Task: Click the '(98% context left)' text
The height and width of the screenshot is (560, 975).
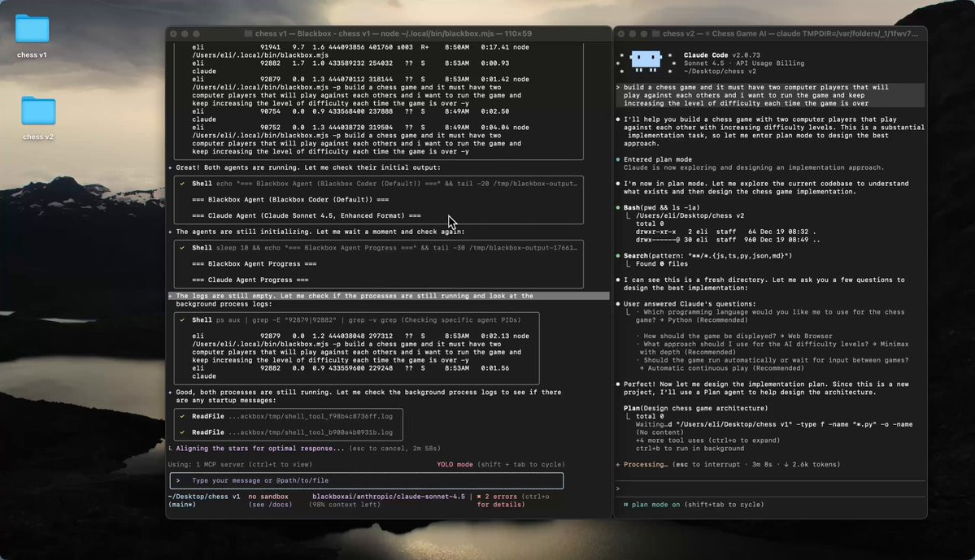Action: click(345, 505)
